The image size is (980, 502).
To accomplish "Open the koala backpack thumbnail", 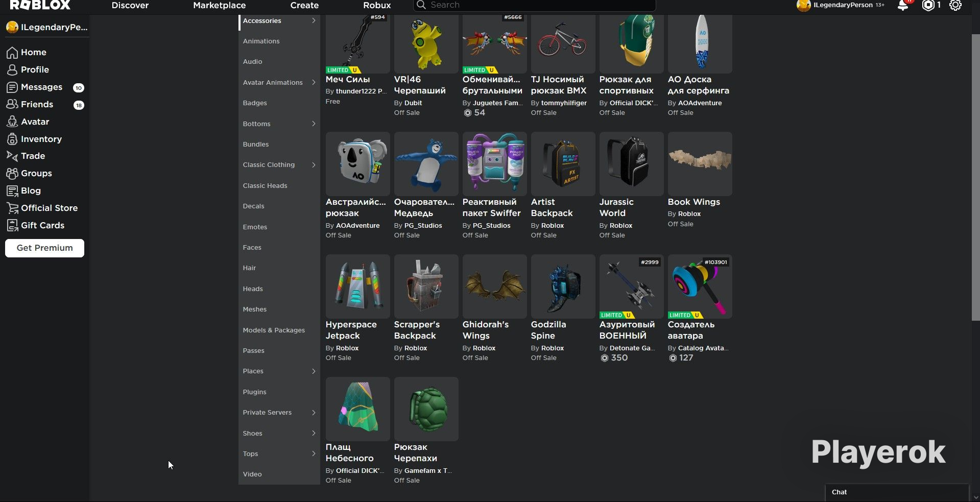I will coord(357,164).
